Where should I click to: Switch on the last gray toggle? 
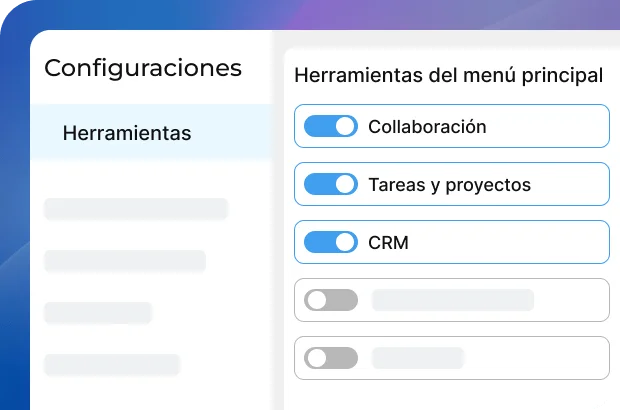tap(330, 358)
